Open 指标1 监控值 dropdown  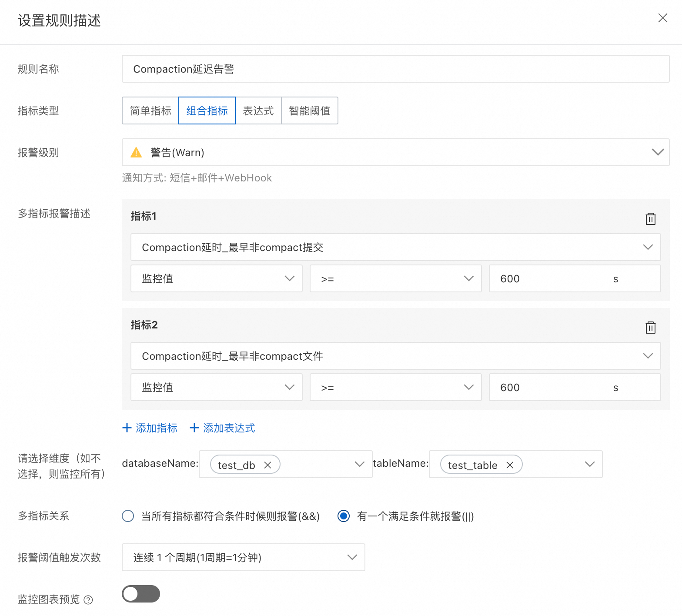click(217, 278)
